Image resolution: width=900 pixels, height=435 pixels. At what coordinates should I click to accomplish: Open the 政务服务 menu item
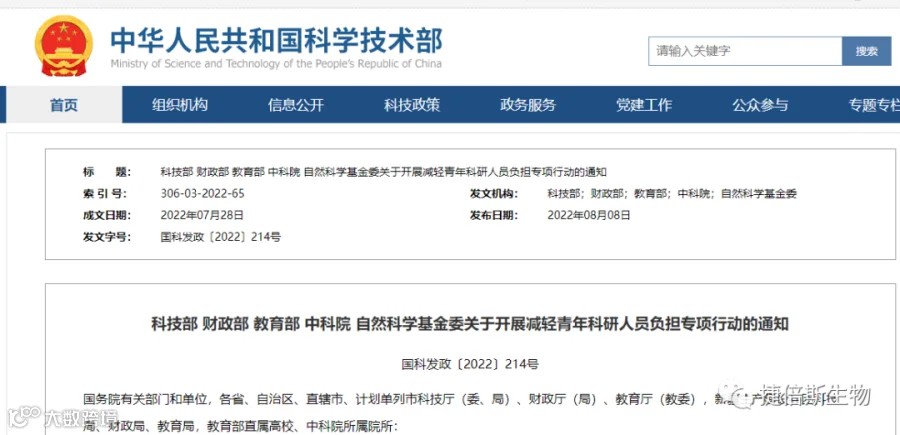tap(528, 105)
